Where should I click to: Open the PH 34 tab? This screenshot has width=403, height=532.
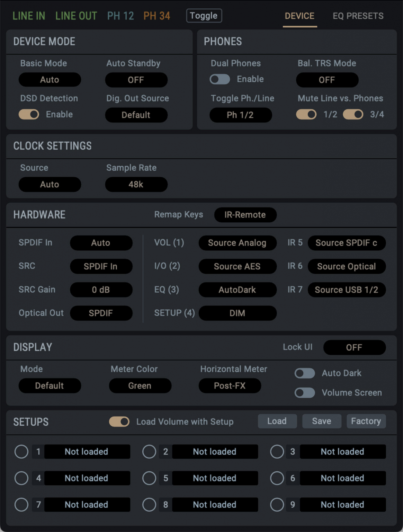tap(157, 16)
